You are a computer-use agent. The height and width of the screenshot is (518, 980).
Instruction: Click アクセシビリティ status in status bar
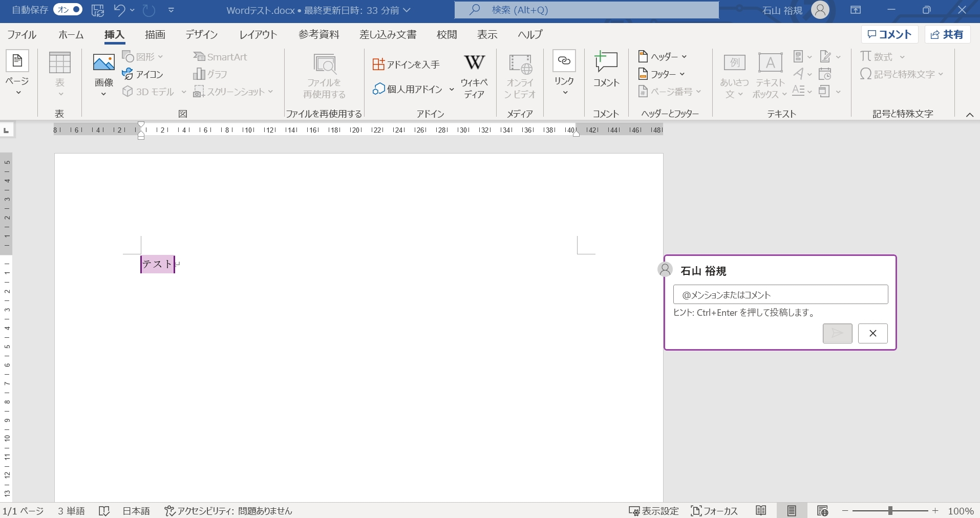pos(228,511)
